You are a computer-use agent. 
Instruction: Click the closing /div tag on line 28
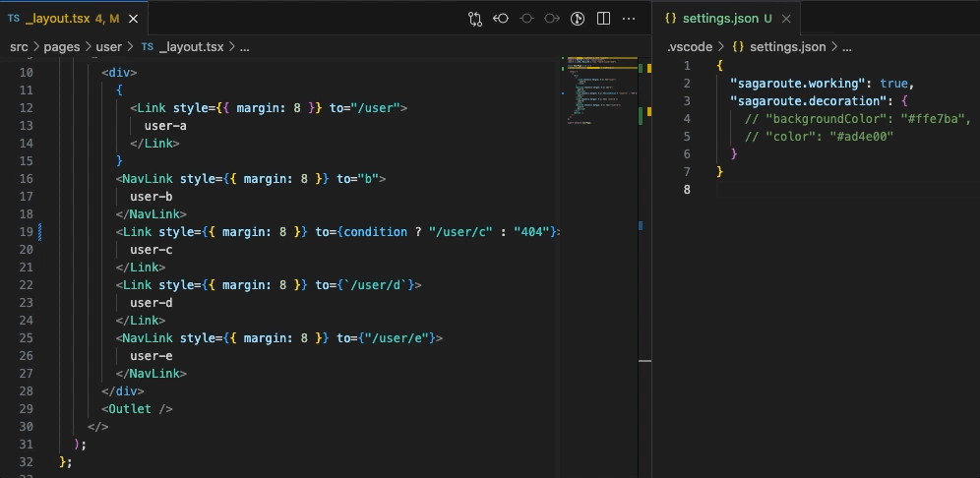coord(123,391)
